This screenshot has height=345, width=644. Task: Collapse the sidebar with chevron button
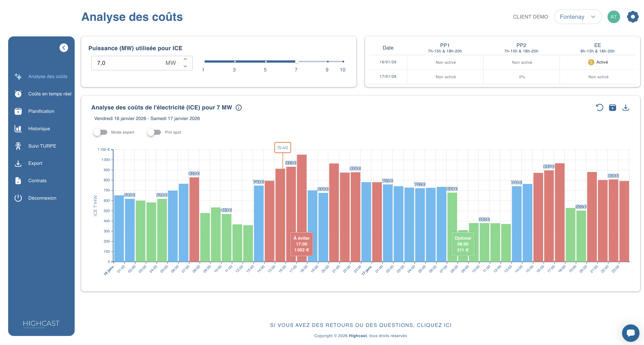(64, 48)
